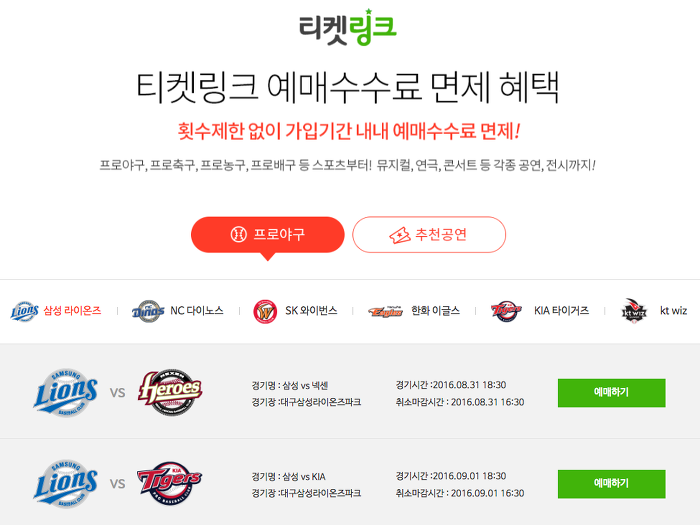Select the KIA Tigers team logo in team bar

[x=506, y=311]
